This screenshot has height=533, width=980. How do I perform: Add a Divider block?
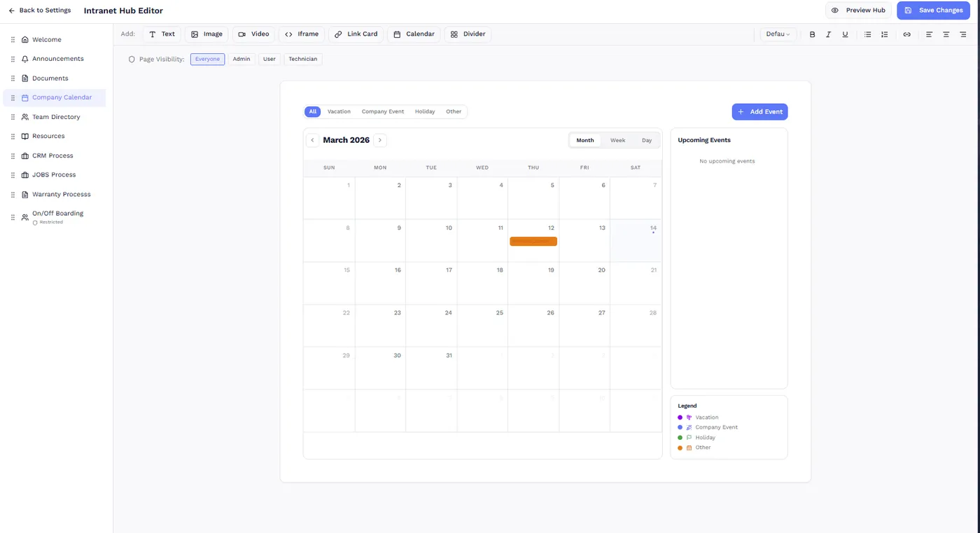coord(468,34)
